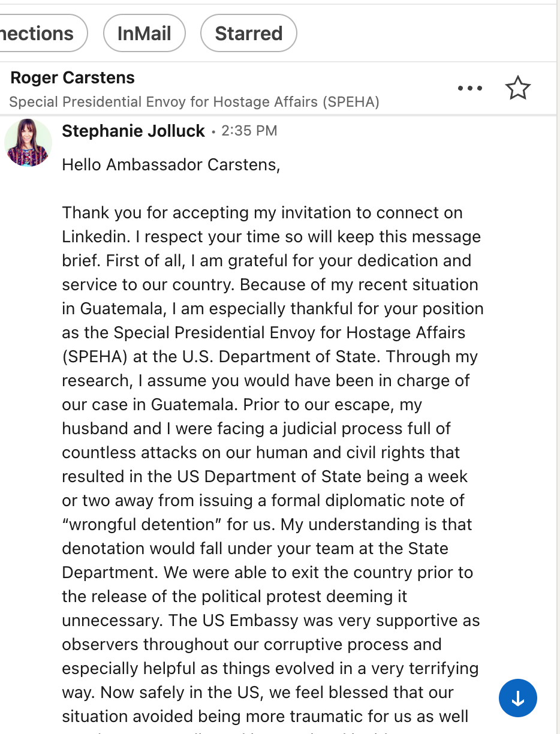Click Stephanie Jolluck's sender name

pos(133,131)
